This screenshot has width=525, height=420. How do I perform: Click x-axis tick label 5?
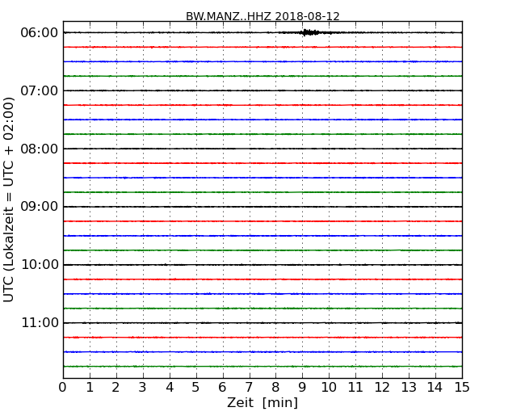[x=196, y=388]
